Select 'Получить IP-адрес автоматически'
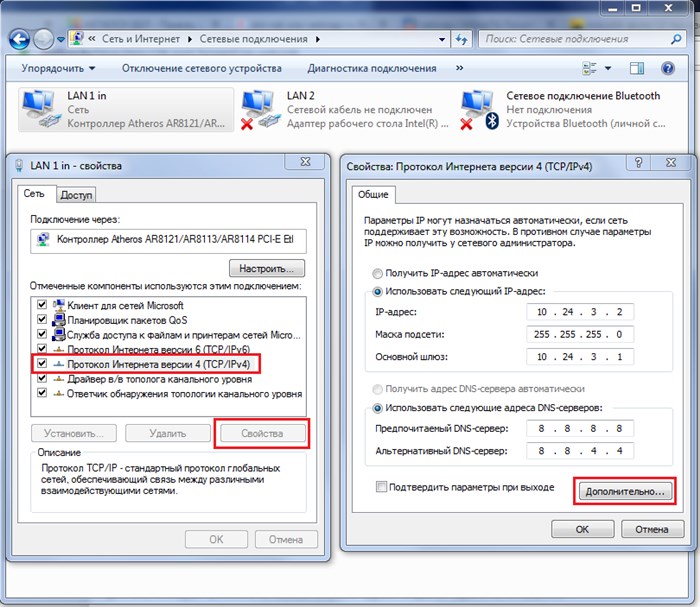The image size is (700, 607). 378,273
